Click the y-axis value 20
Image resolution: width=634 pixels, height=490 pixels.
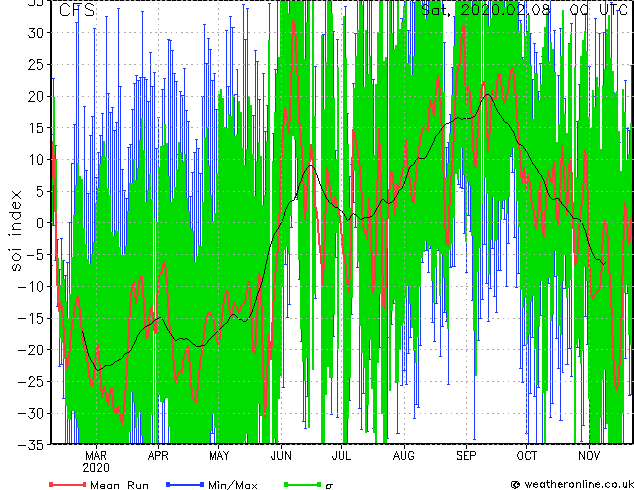(36, 96)
